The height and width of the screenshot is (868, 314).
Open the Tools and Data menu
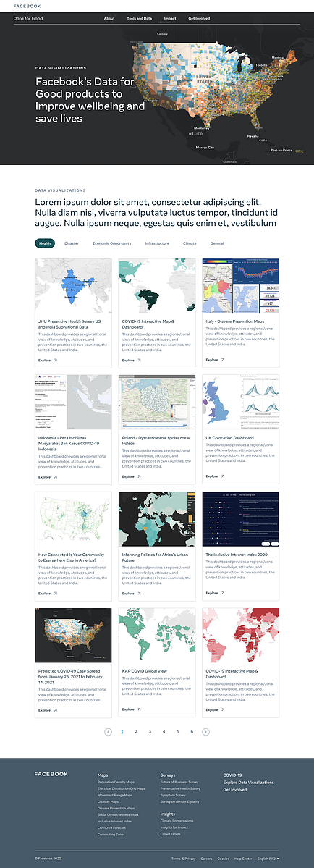coord(140,18)
